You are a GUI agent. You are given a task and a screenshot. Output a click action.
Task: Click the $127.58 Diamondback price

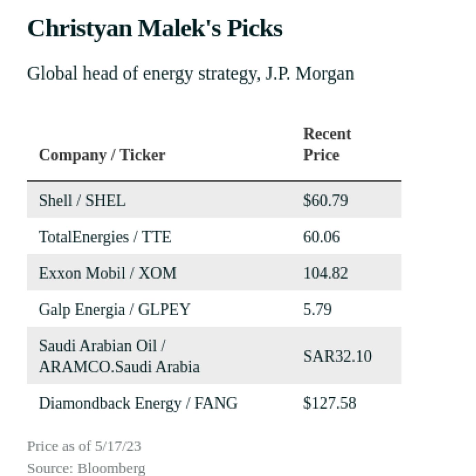329,403
